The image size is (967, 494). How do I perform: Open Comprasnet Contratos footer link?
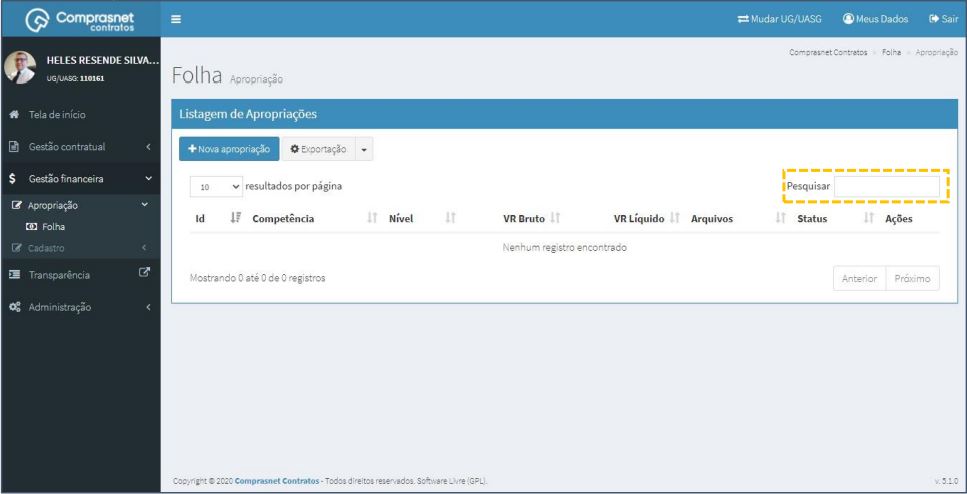coord(277,481)
